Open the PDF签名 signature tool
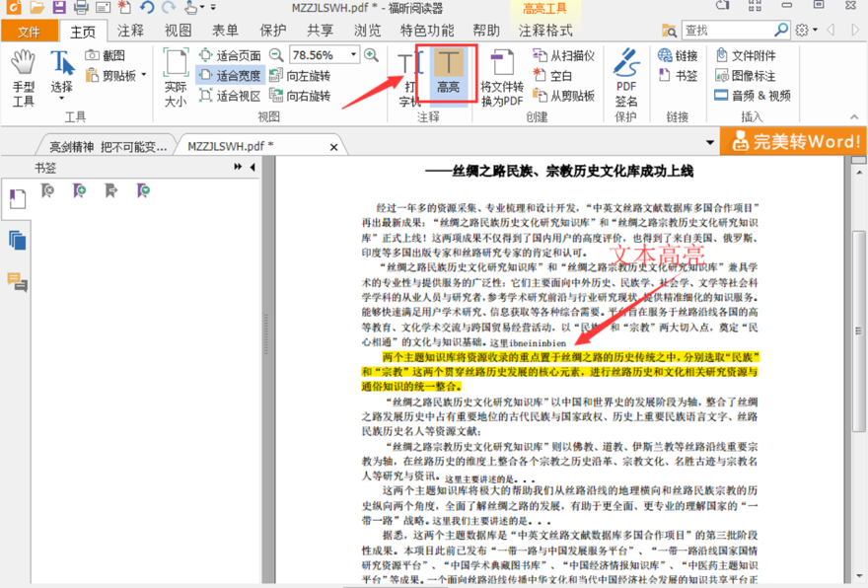 627,71
